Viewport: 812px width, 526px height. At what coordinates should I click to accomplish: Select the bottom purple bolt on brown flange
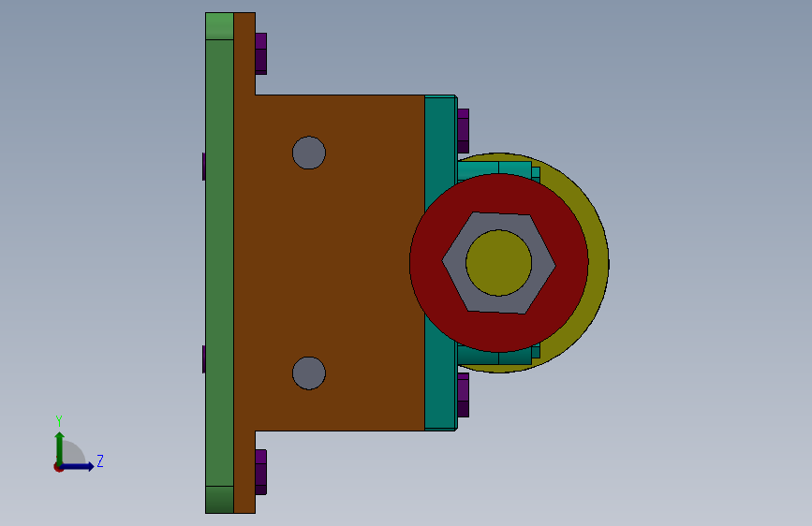click(x=261, y=472)
